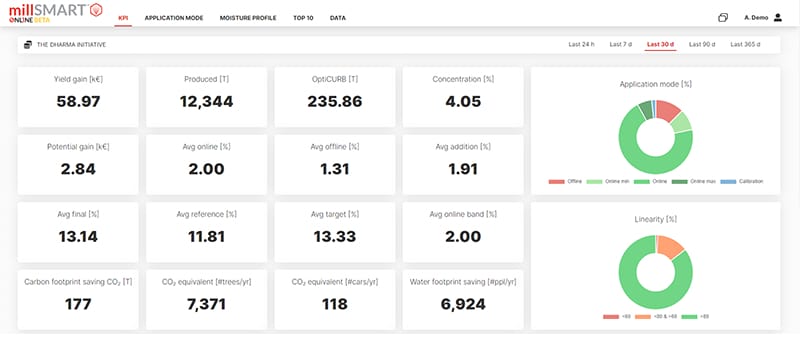Click the Yield gain value 58.97
This screenshot has width=800, height=364.
[78, 101]
